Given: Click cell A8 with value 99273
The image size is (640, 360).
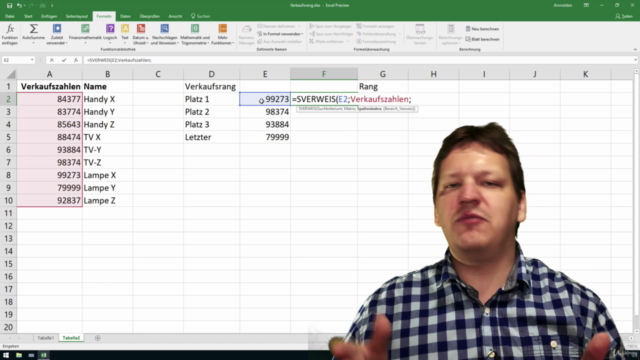Looking at the screenshot, I should pos(49,175).
